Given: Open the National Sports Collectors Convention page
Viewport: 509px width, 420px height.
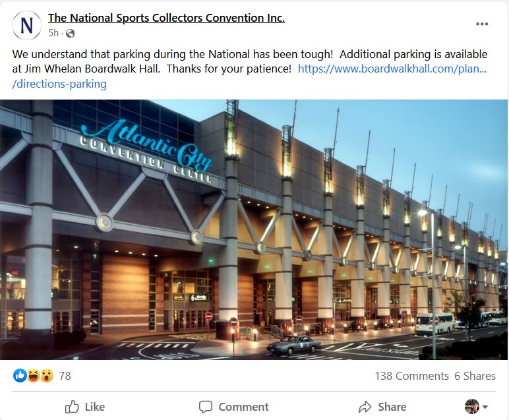Looking at the screenshot, I should point(166,18).
